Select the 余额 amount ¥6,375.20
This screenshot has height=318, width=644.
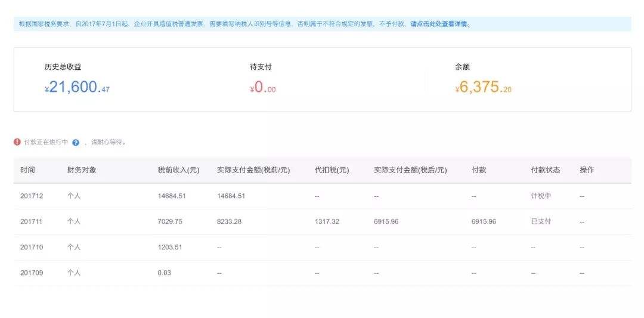click(x=483, y=88)
